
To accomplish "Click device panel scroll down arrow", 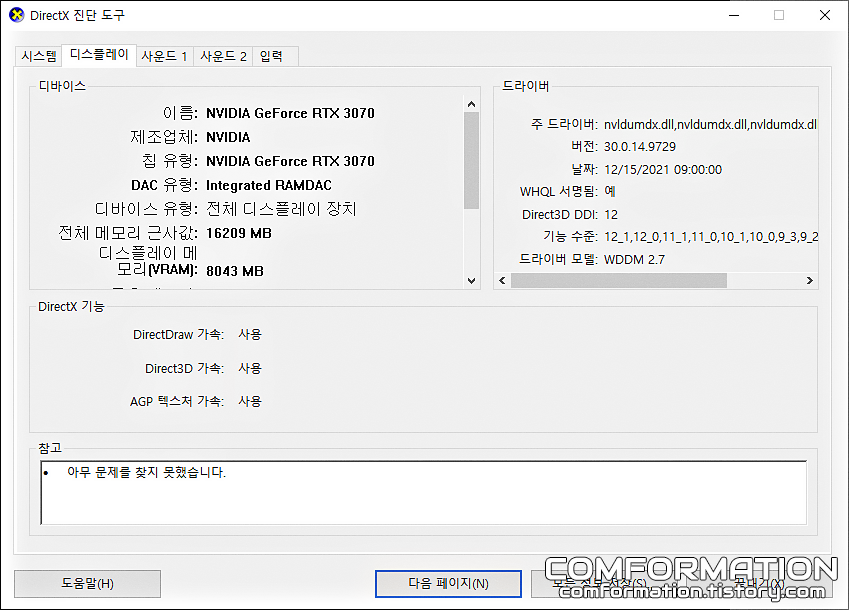I will point(471,280).
